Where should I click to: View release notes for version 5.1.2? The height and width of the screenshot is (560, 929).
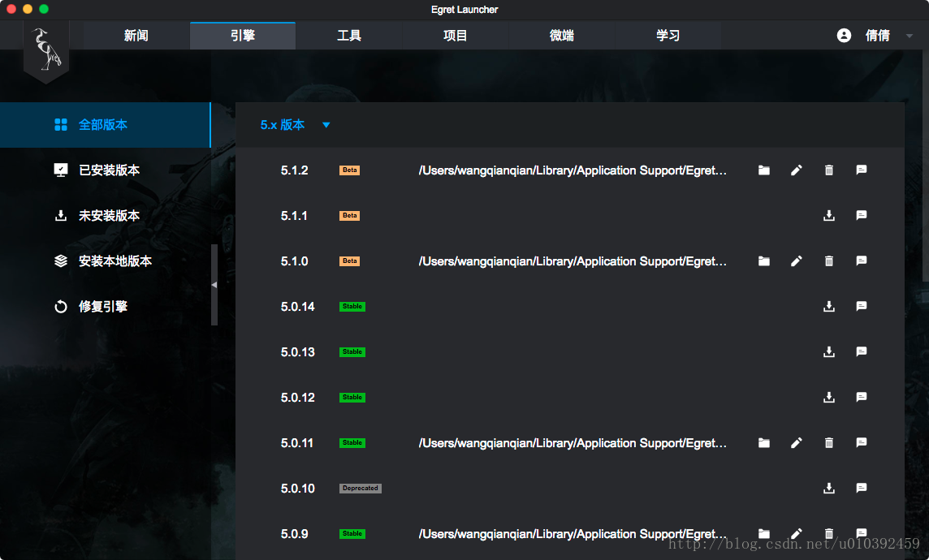pos(862,170)
